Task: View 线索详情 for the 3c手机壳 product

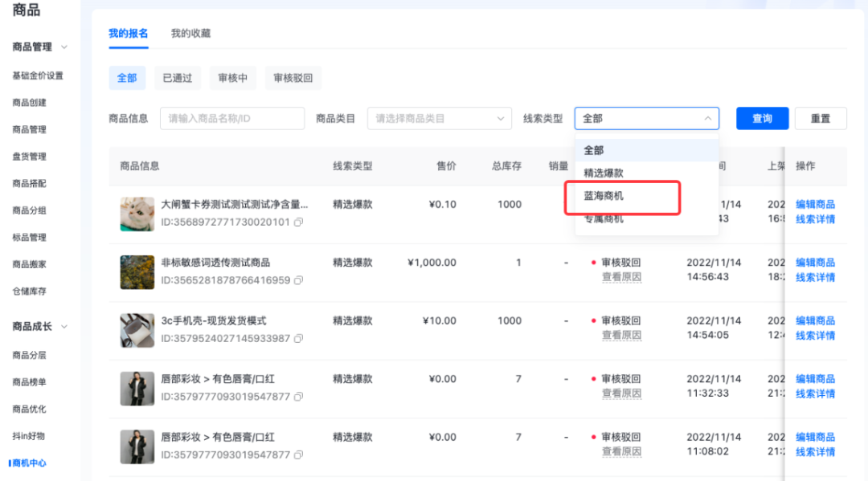Action: click(x=815, y=335)
